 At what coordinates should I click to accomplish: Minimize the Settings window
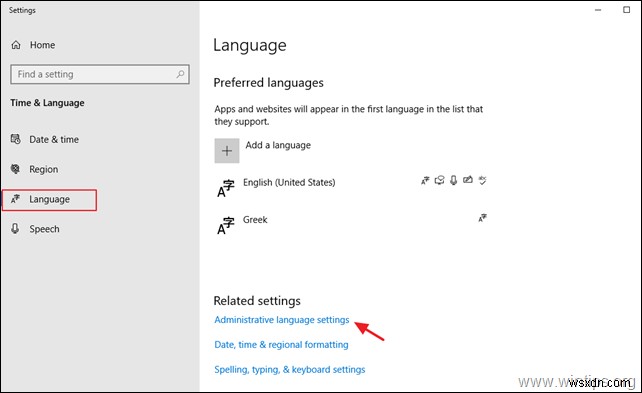[x=598, y=10]
